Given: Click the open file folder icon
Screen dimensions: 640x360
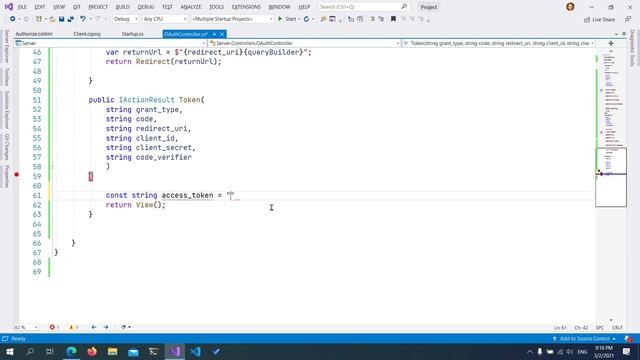Looking at the screenshot, I should (52, 19).
